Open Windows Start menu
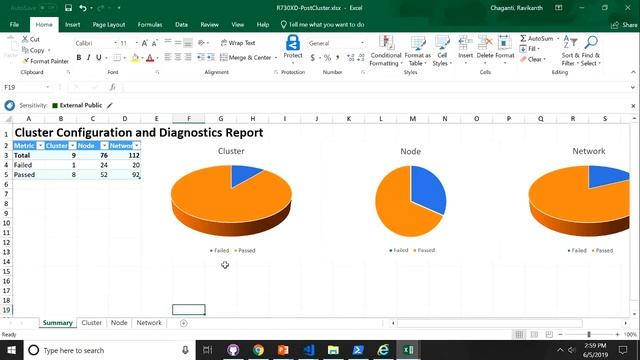Viewport: 640px width, 360px height. click(x=11, y=350)
